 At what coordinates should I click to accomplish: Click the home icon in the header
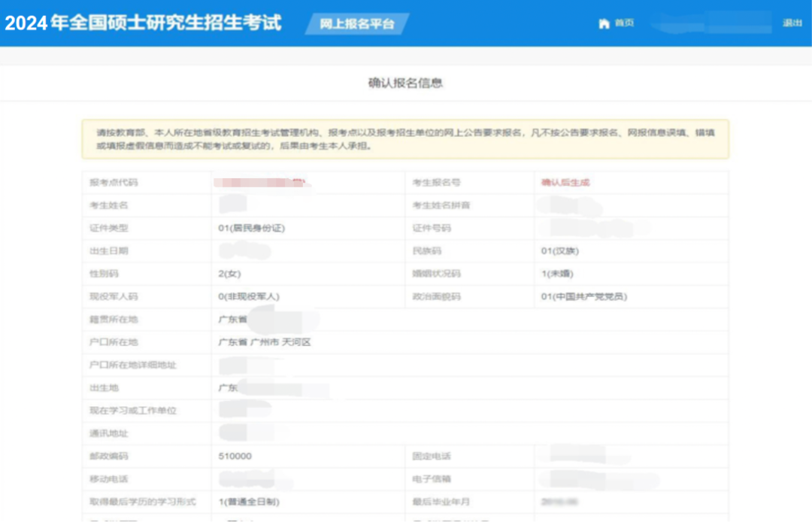pyautogui.click(x=604, y=23)
